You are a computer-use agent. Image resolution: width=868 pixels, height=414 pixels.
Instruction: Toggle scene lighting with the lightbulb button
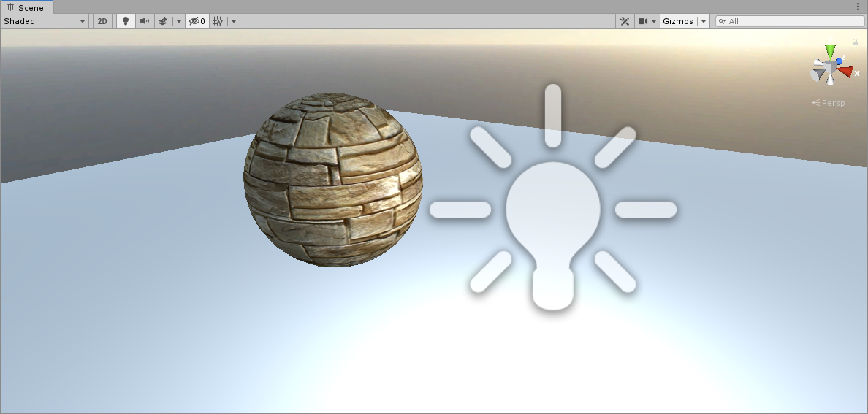click(x=126, y=21)
